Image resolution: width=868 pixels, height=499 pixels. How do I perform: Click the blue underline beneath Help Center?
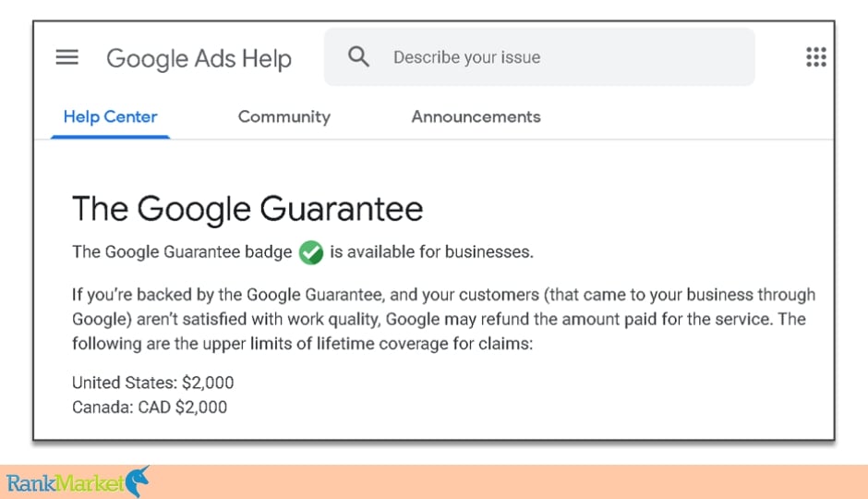coord(110,136)
